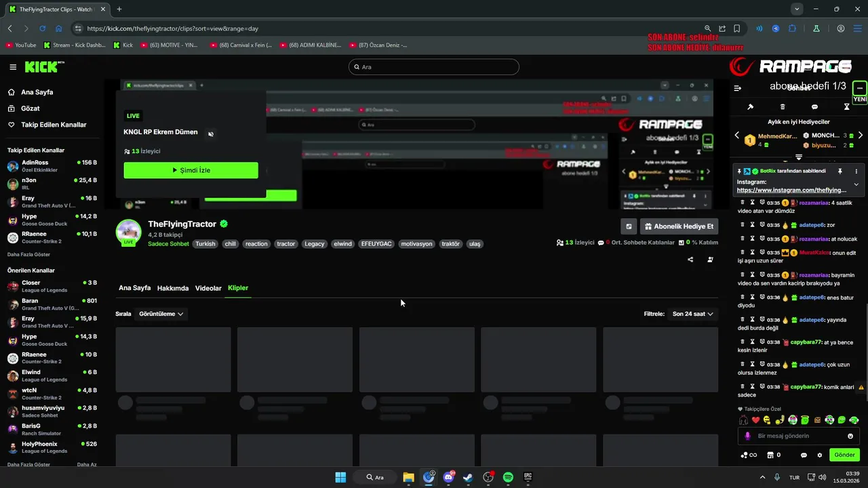Timeout adatepe6's 'zor' message via hourglass
Viewport: 868px width, 488px height.
point(752,224)
